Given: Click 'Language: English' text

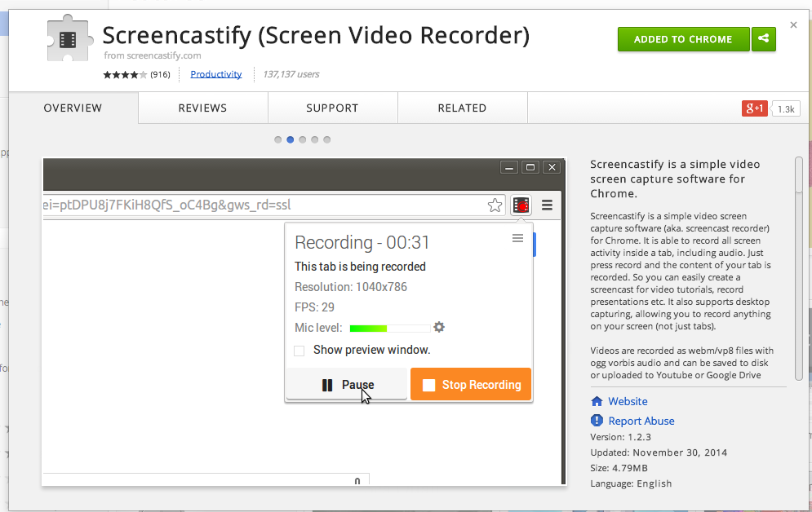Looking at the screenshot, I should pos(631,483).
